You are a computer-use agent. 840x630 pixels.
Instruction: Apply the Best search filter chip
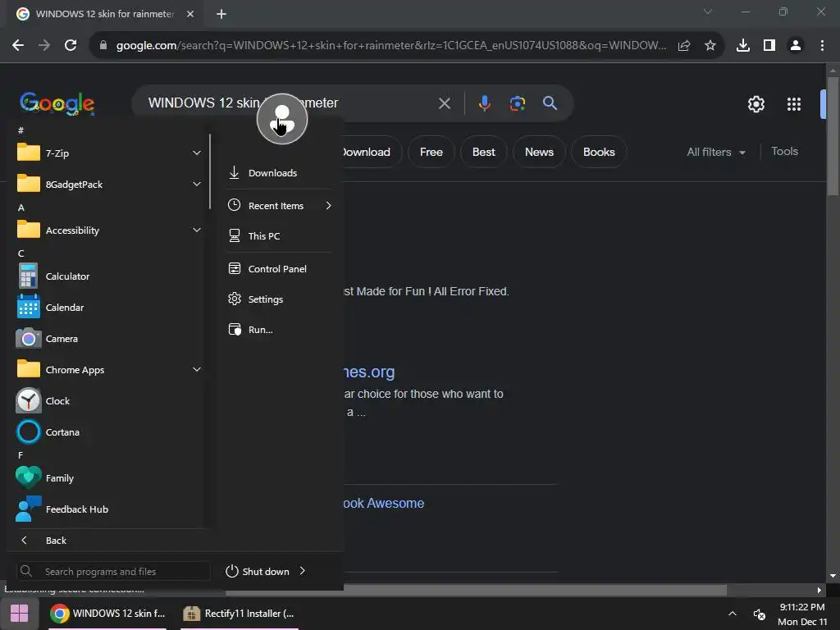(483, 152)
